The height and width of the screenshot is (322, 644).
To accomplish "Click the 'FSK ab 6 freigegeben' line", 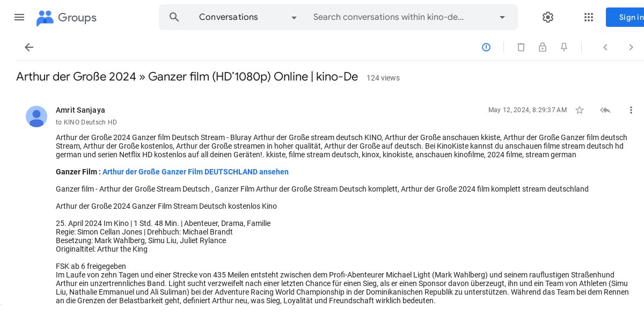I will [91, 266].
